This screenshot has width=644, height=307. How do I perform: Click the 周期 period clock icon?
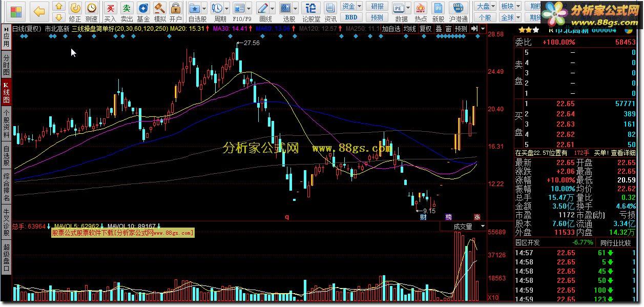tap(218, 12)
